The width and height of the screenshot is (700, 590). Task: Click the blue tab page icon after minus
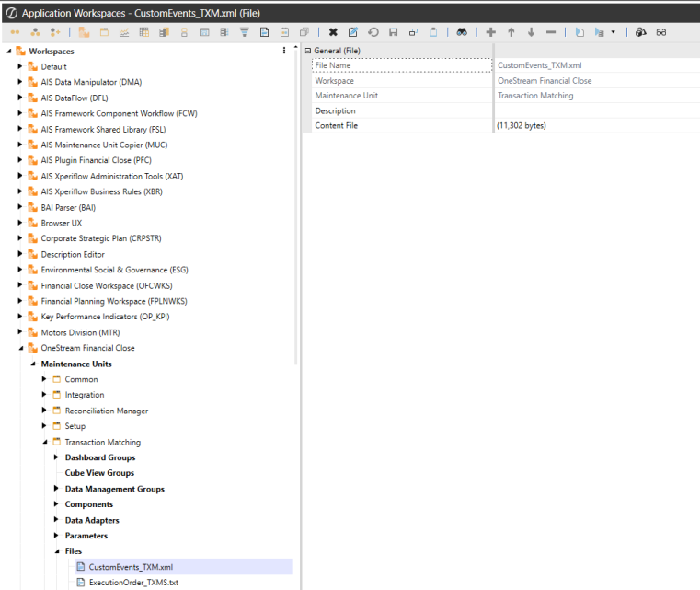tap(580, 32)
